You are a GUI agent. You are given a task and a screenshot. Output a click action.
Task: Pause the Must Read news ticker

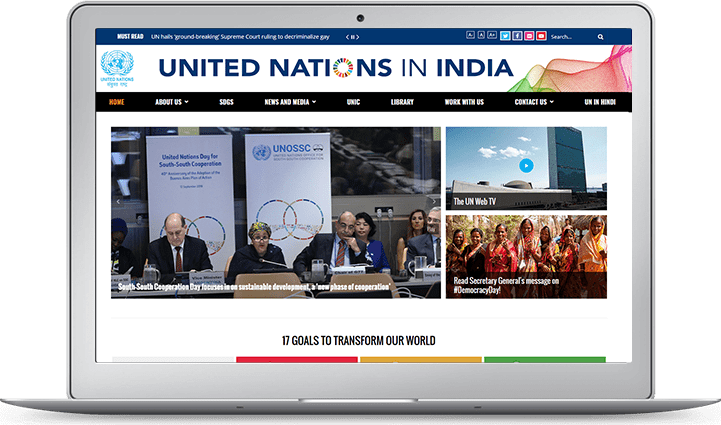[x=353, y=37]
